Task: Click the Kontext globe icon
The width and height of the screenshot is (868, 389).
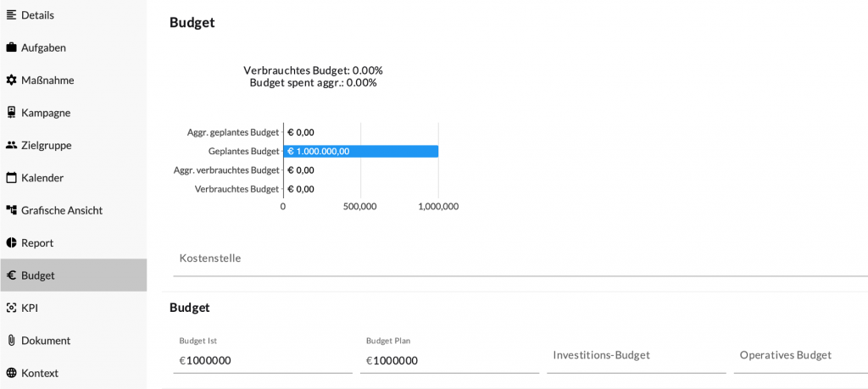Action: (x=11, y=373)
